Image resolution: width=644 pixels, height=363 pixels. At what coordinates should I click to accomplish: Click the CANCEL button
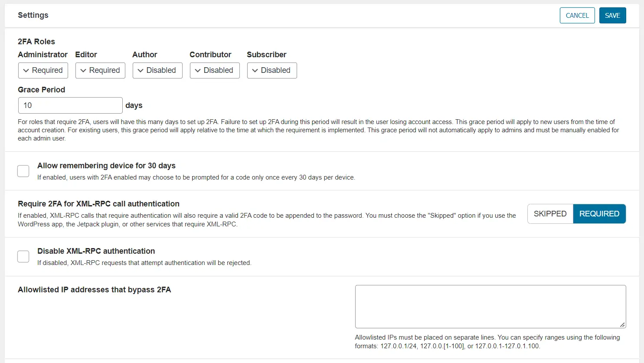tap(577, 16)
